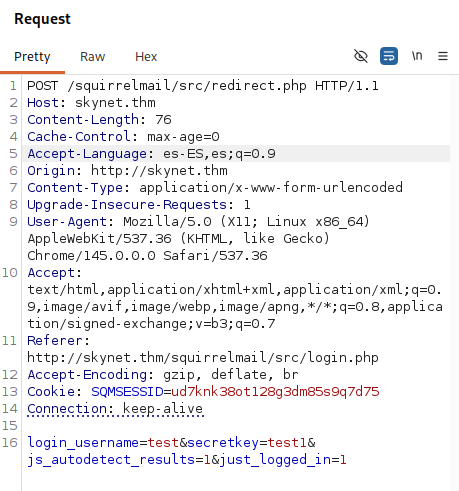Viewport: 459px width, 491px height.
Task: Click line number 16 in the gutter
Action: 10,443
